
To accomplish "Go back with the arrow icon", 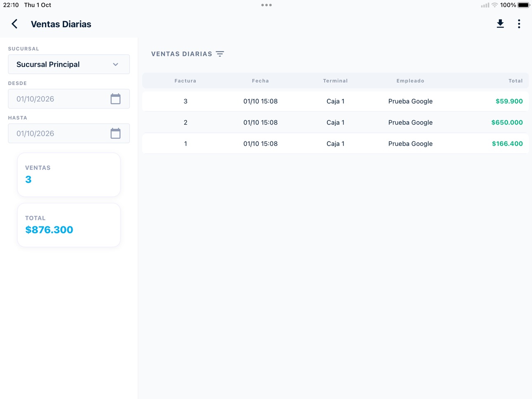I will [x=14, y=24].
